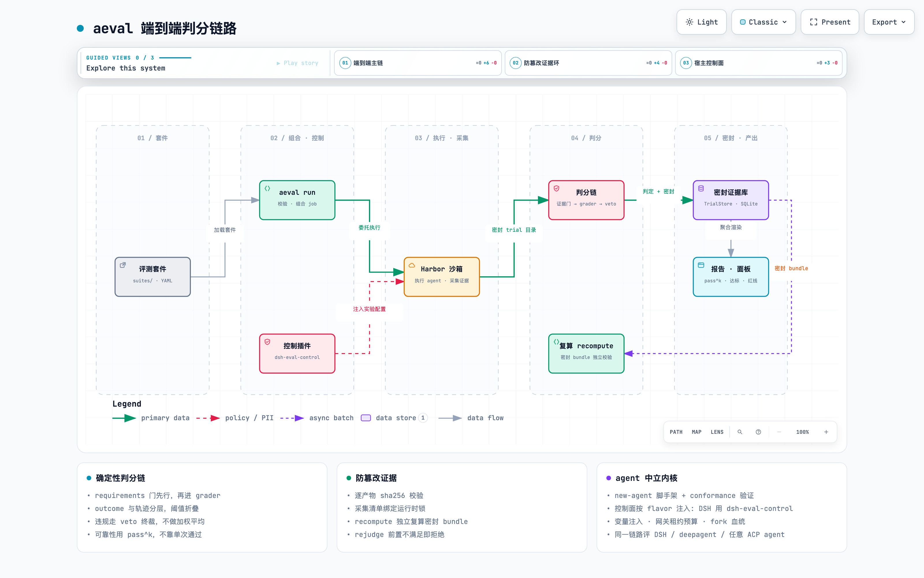Select the aeval run node
The image size is (924, 578).
coord(297,200)
